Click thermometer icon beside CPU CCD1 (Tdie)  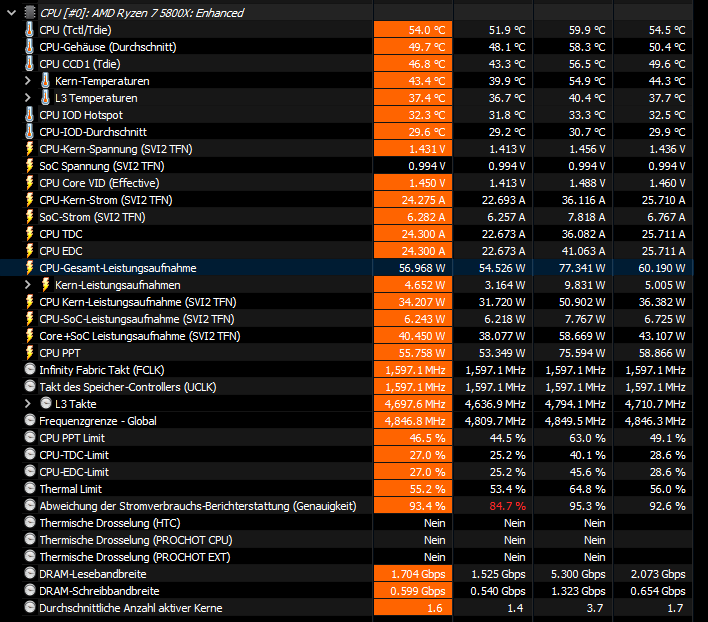pyautogui.click(x=29, y=64)
